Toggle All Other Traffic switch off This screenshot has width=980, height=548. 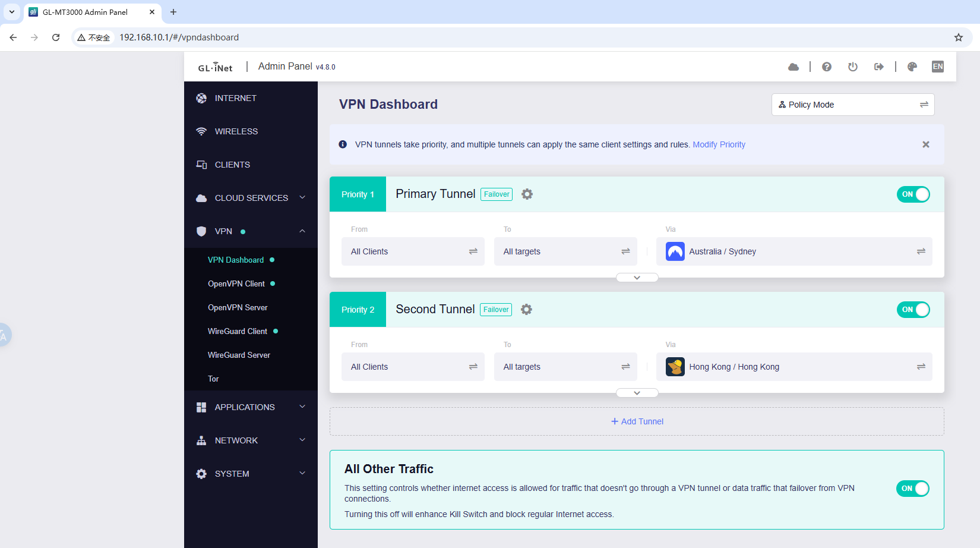coord(912,489)
